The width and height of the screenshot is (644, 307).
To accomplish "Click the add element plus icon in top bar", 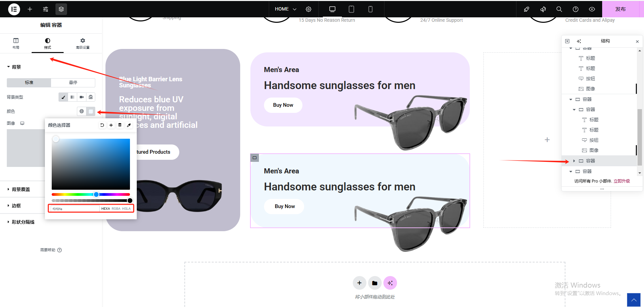I will click(x=30, y=9).
